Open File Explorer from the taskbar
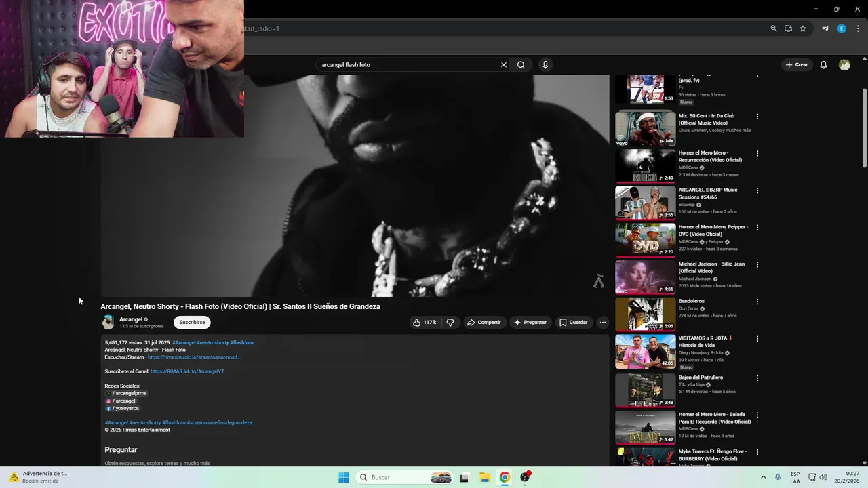The height and width of the screenshot is (488, 868). (485, 477)
